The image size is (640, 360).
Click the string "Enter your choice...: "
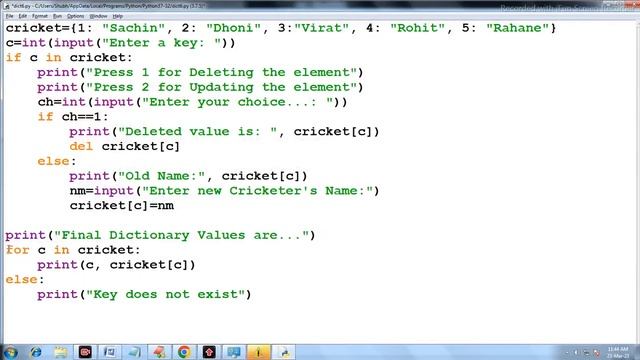coord(238,102)
